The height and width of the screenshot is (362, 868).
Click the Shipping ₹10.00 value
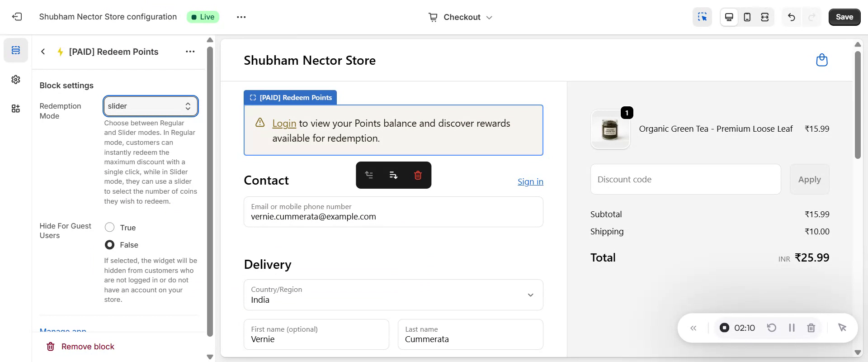(x=817, y=231)
